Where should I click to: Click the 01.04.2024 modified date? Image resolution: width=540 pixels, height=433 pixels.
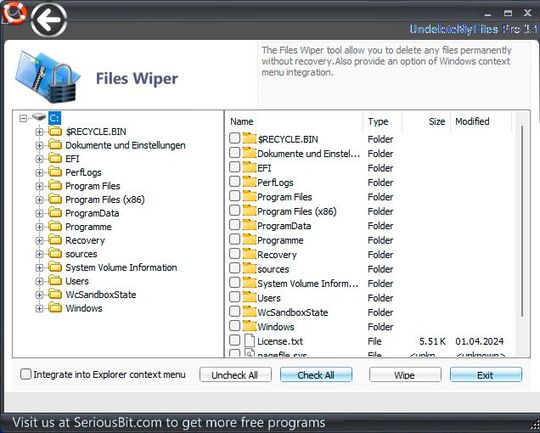click(479, 341)
